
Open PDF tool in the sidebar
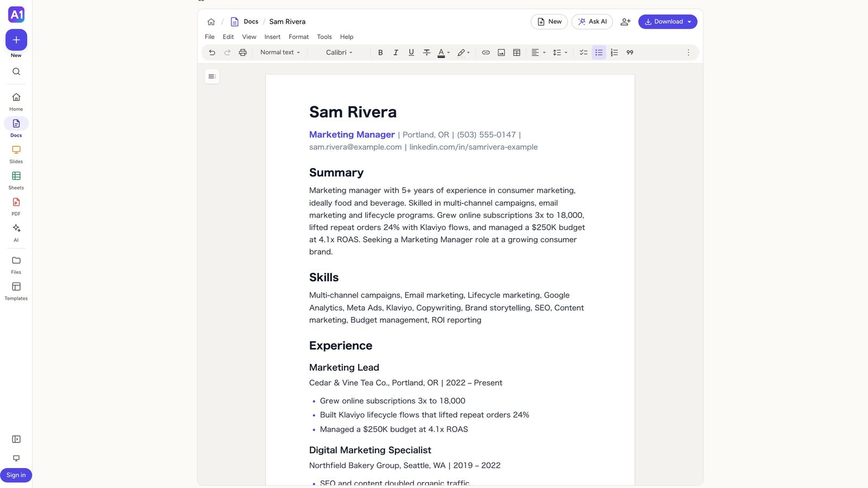(x=16, y=207)
